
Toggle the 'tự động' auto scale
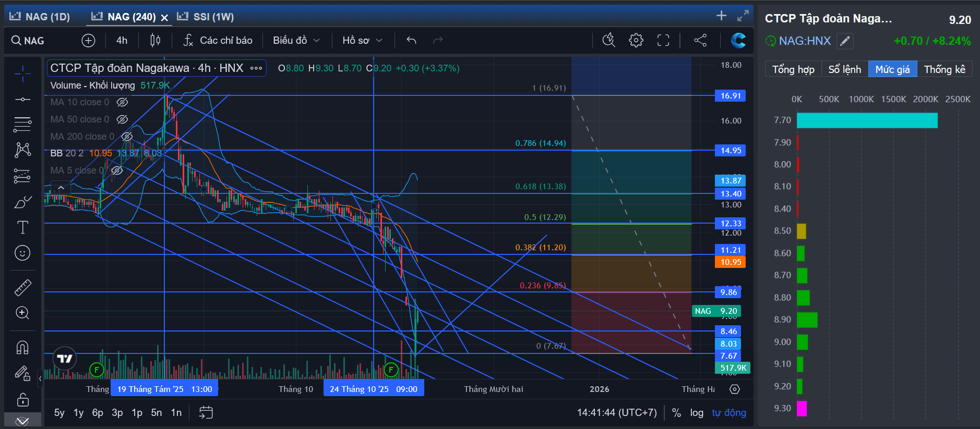pos(729,413)
